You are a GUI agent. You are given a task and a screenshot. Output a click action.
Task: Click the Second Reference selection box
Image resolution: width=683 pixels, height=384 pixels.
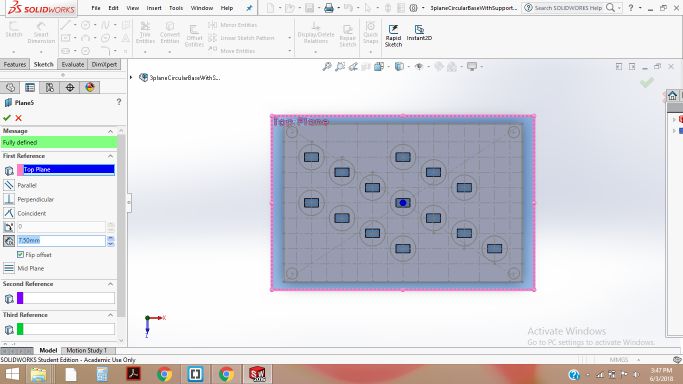66,298
